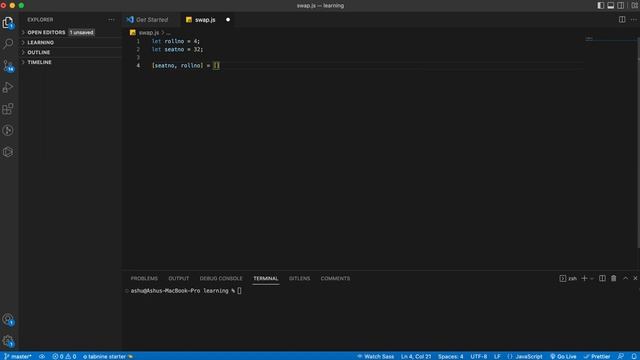640x360 pixels.
Task: Click the master branch in status bar
Action: click(x=18, y=356)
